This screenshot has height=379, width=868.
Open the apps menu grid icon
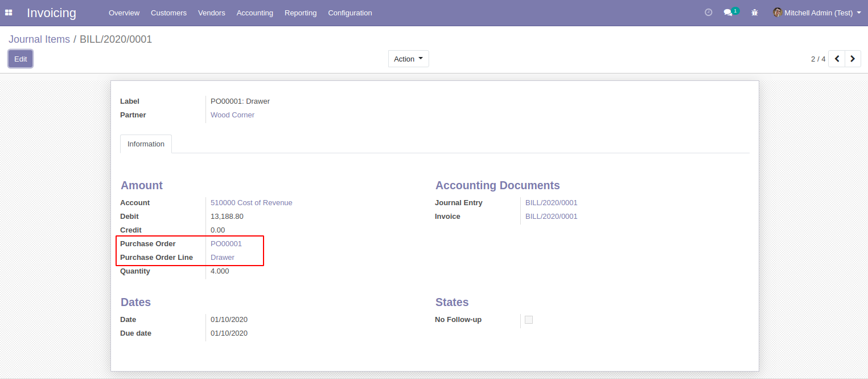[x=9, y=13]
